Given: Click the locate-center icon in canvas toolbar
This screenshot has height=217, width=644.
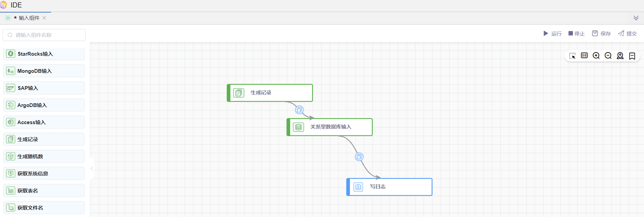Looking at the screenshot, I should [x=620, y=56].
